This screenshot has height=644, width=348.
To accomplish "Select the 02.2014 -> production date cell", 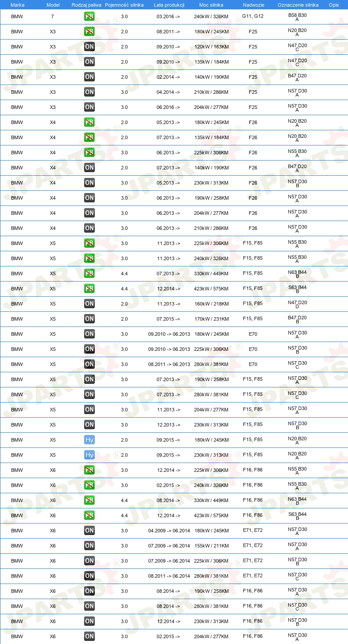I will 169,77.
